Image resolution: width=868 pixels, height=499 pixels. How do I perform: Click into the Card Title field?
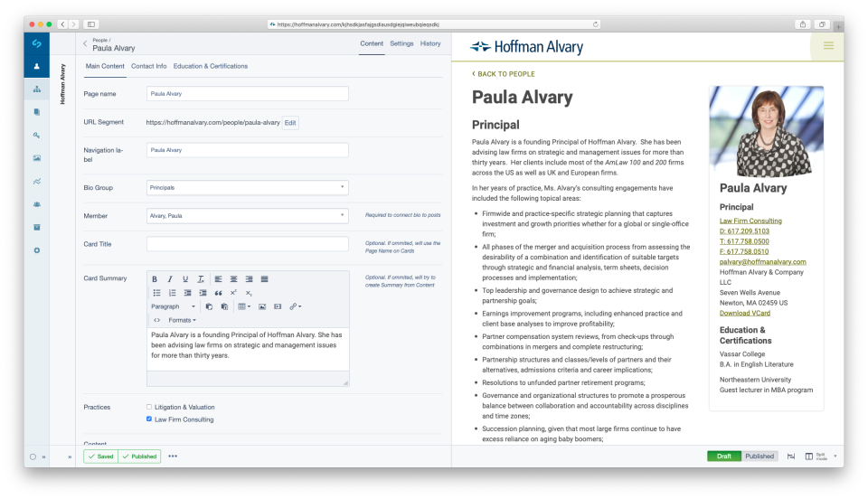[x=248, y=244]
